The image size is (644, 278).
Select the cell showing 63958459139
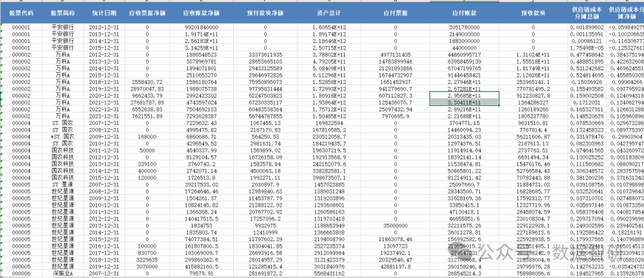click(465, 61)
